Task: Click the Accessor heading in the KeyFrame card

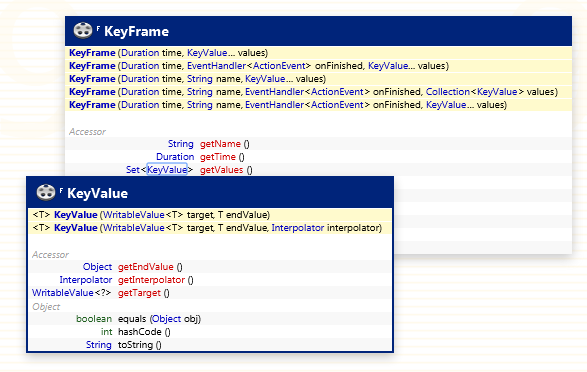Action: click(x=87, y=132)
